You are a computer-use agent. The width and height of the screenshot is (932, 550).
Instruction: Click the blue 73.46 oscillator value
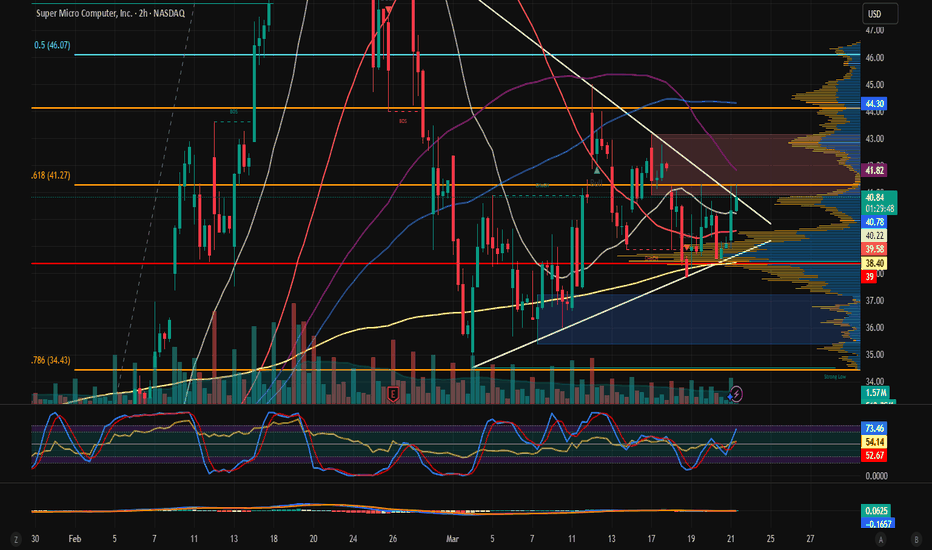click(x=874, y=428)
